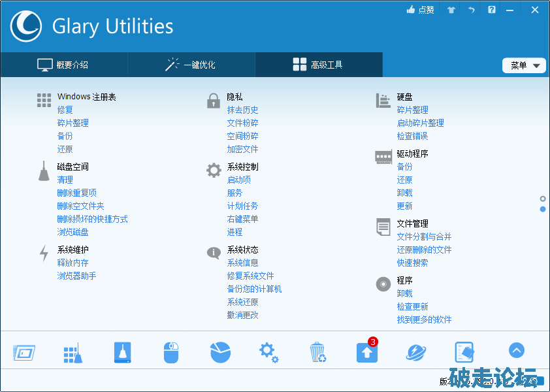Open the recycle bin uninstaller icon
The height and width of the screenshot is (392, 550).
[x=317, y=352]
